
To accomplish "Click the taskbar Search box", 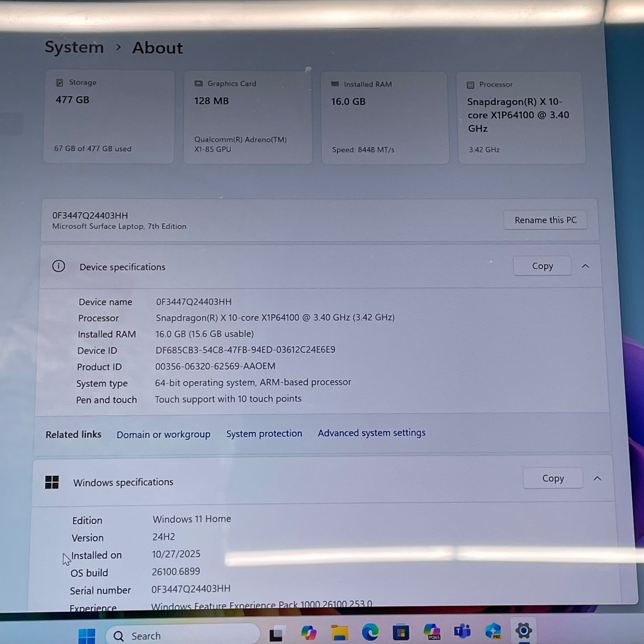I will (x=183, y=636).
